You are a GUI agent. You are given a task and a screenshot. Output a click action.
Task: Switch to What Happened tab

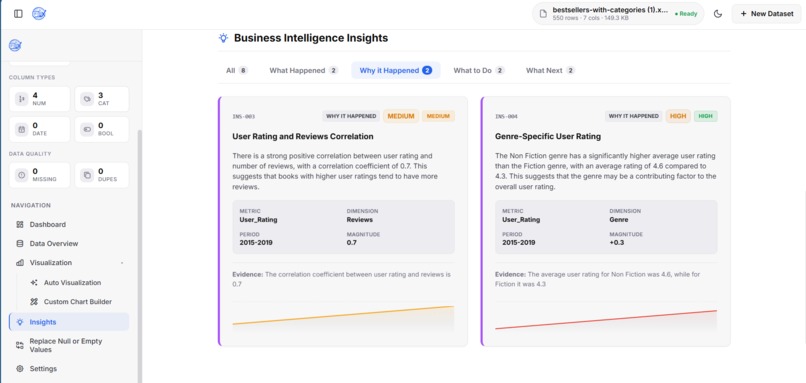tap(303, 70)
